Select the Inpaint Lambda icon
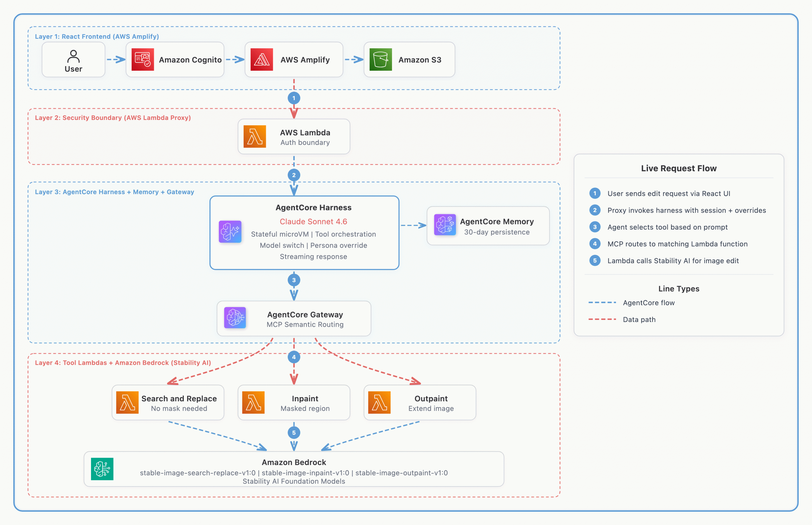The height and width of the screenshot is (525, 812). coord(253,402)
